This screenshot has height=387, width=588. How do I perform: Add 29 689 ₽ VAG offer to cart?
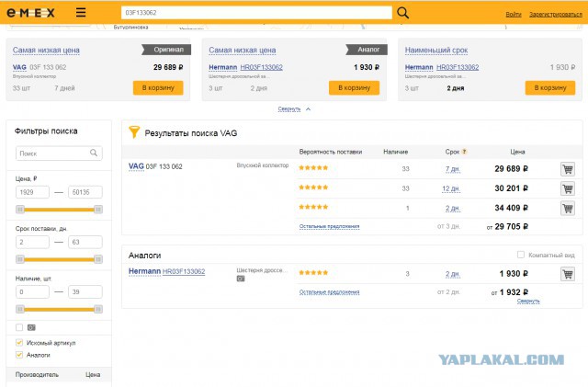568,169
